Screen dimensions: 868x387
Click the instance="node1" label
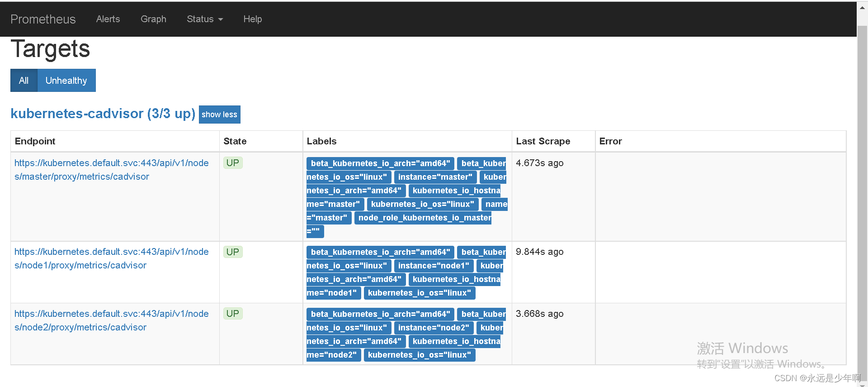434,266
